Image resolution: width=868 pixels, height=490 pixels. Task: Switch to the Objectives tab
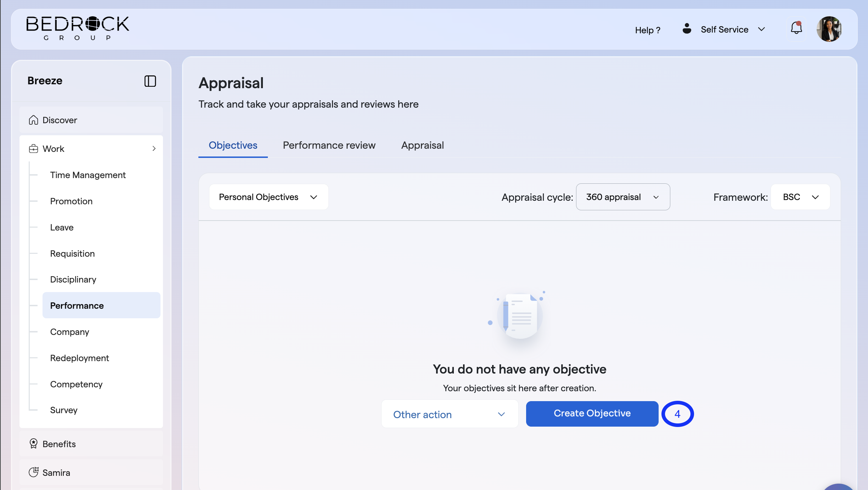click(x=233, y=145)
